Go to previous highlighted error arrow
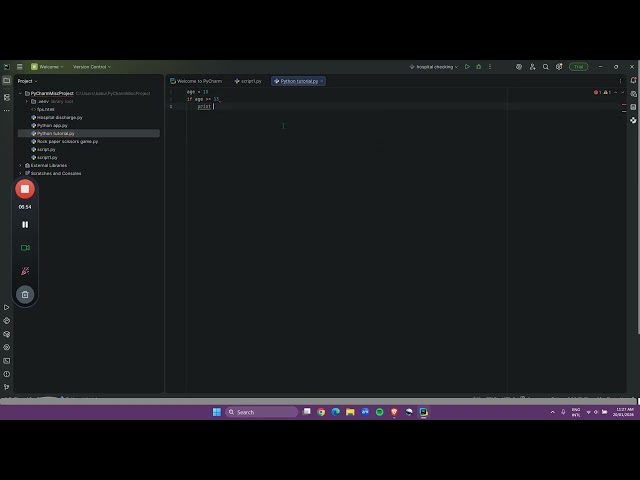The width and height of the screenshot is (640, 480). pos(616,92)
